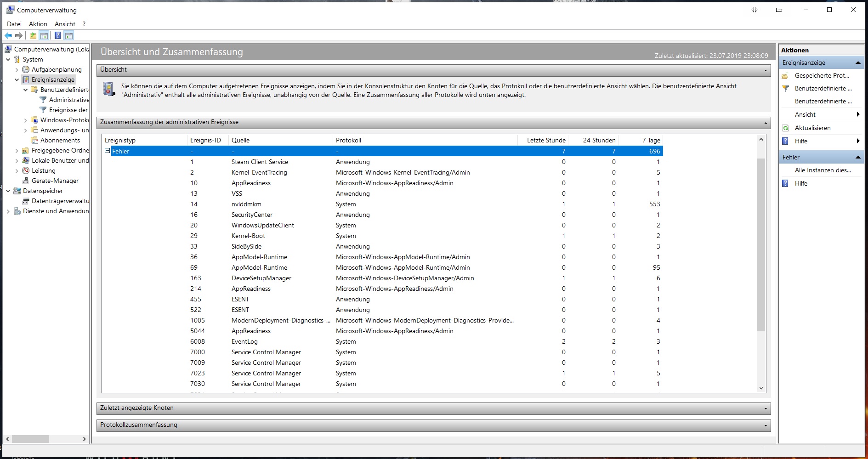Collapse the System tree node
This screenshot has height=459, width=868.
(8, 59)
